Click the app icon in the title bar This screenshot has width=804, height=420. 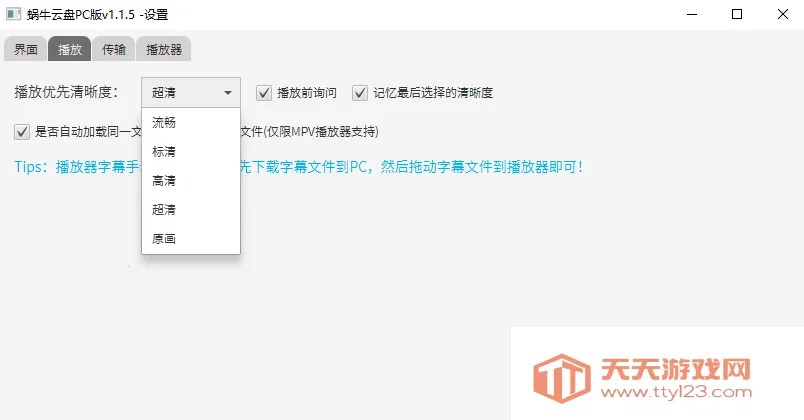tap(13, 14)
